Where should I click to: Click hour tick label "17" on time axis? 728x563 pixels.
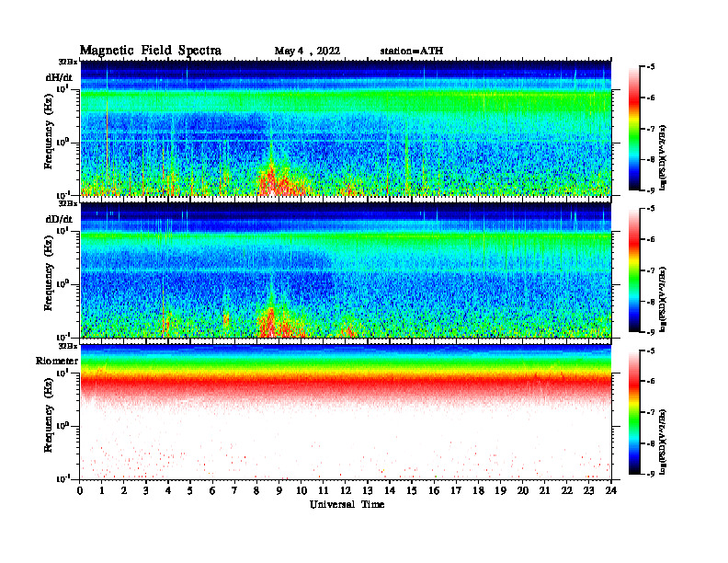click(457, 490)
